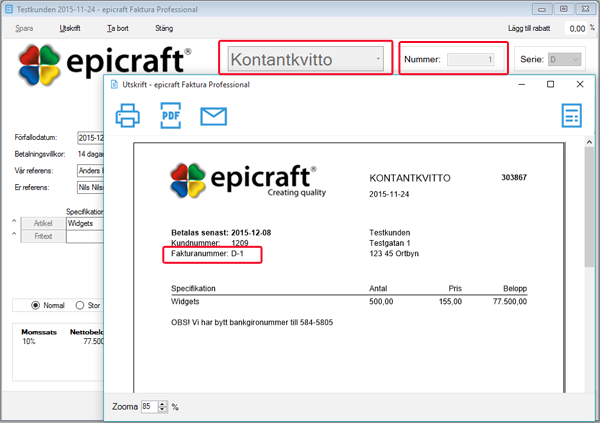Click the Vår referens field

[91, 170]
